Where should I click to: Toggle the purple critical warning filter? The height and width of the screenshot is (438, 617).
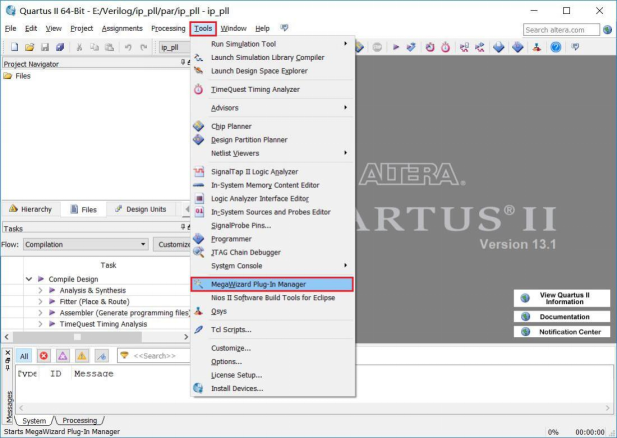pyautogui.click(x=63, y=356)
